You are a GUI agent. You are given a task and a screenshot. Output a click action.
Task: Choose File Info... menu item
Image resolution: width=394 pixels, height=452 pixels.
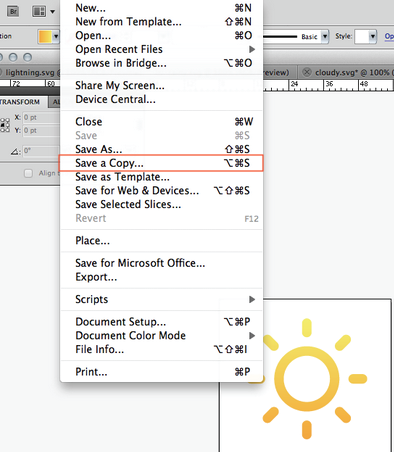(161, 349)
